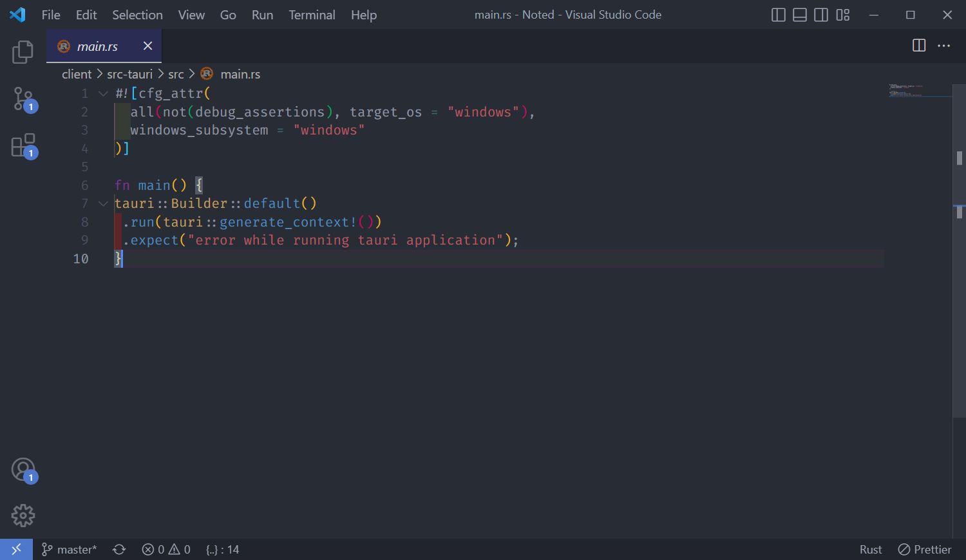Screen dimensions: 966x560
Task: Open the Customize Layout options
Action: (x=843, y=15)
